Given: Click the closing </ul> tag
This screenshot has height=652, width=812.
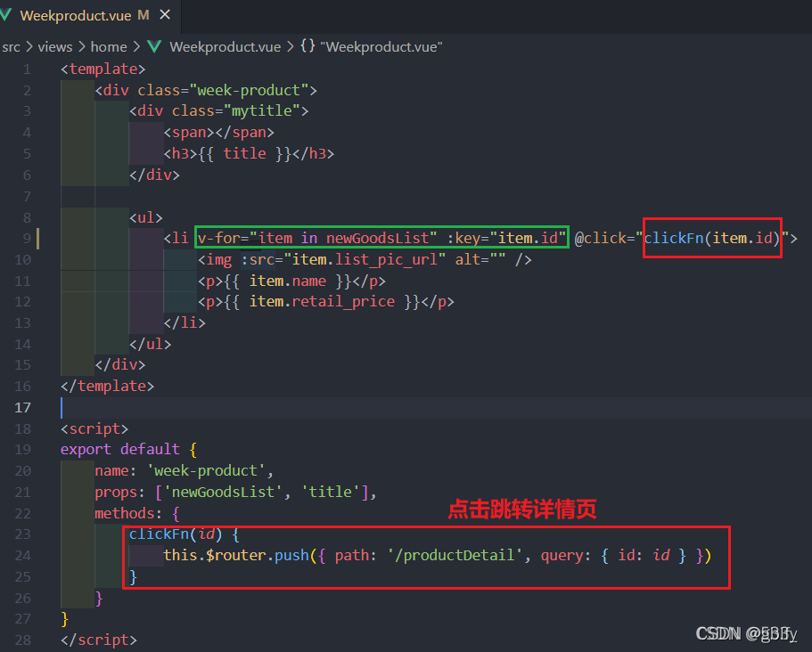Looking at the screenshot, I should (150, 345).
